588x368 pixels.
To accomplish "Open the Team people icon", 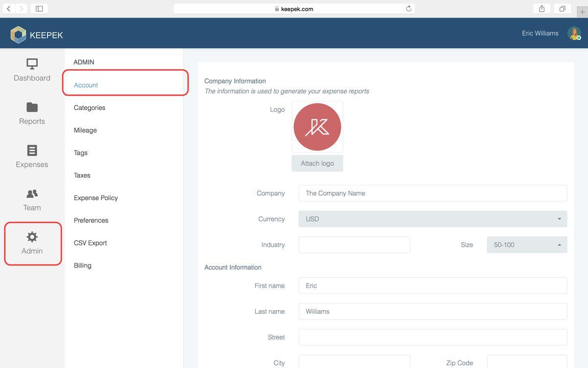I will [x=32, y=193].
